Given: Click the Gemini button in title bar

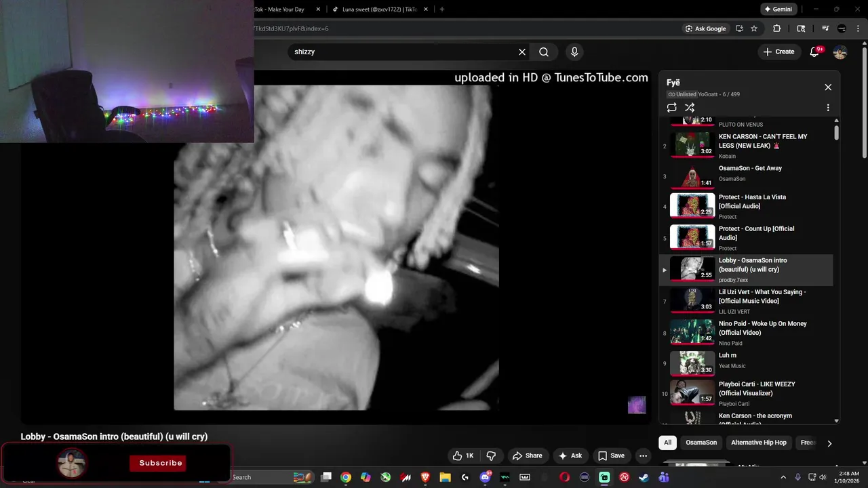Looking at the screenshot, I should pyautogui.click(x=778, y=9).
